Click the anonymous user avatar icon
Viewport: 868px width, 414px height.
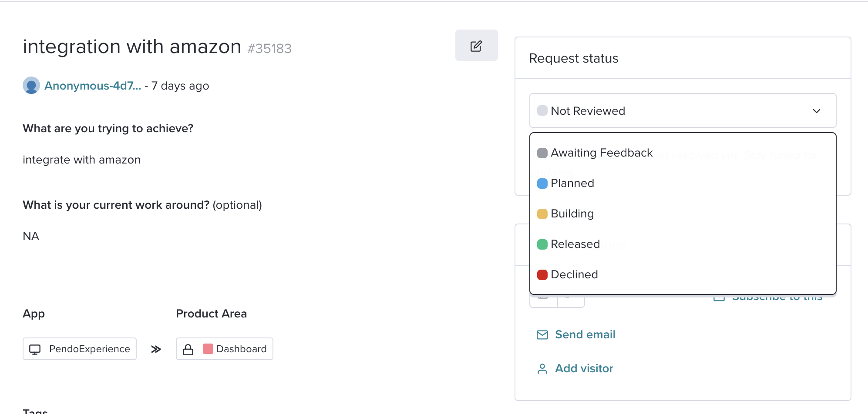[x=31, y=85]
